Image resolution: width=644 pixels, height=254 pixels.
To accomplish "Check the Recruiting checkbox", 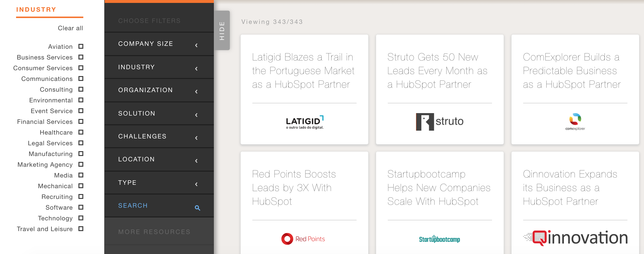I will [x=81, y=197].
